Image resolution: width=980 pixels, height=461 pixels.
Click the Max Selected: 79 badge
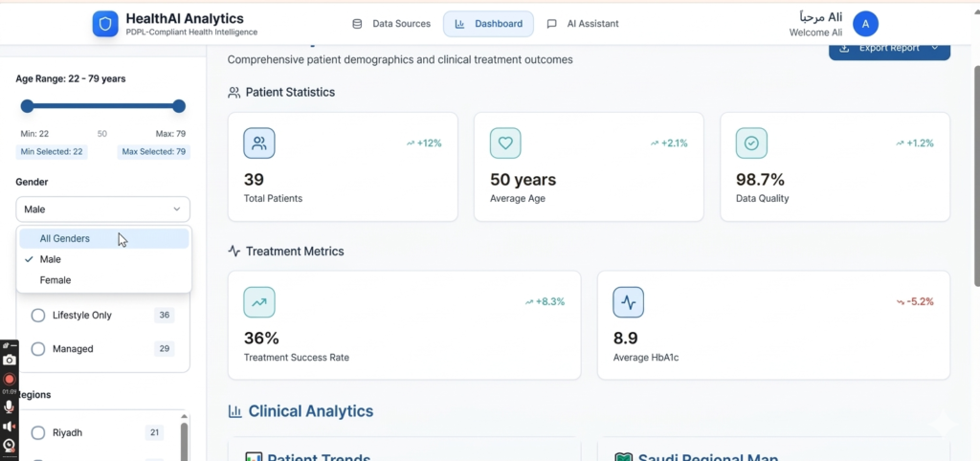tap(154, 152)
